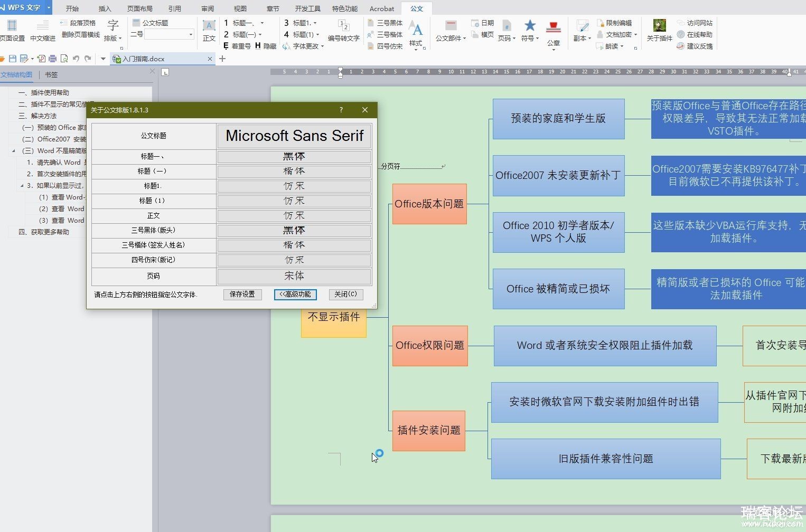
Task: Click the 隐藏 hide text tool
Action: coord(266,46)
